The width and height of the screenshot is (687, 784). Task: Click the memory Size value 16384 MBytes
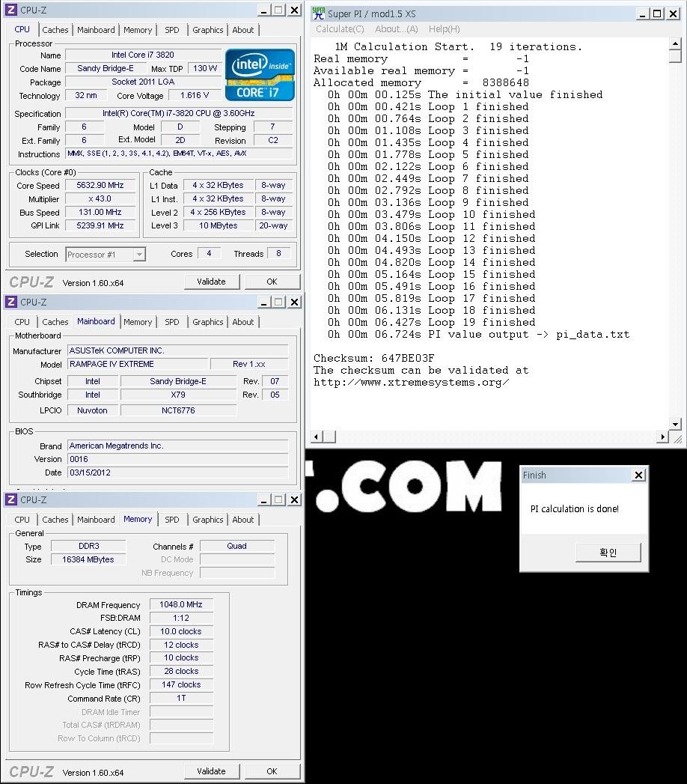tap(88, 559)
